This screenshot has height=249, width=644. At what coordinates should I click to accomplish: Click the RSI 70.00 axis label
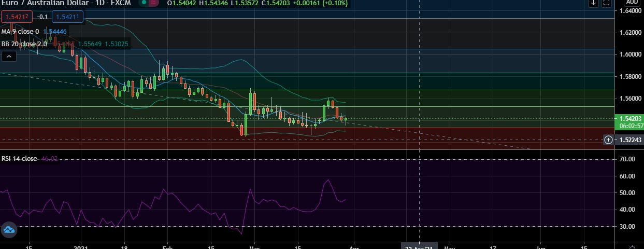[x=627, y=159]
